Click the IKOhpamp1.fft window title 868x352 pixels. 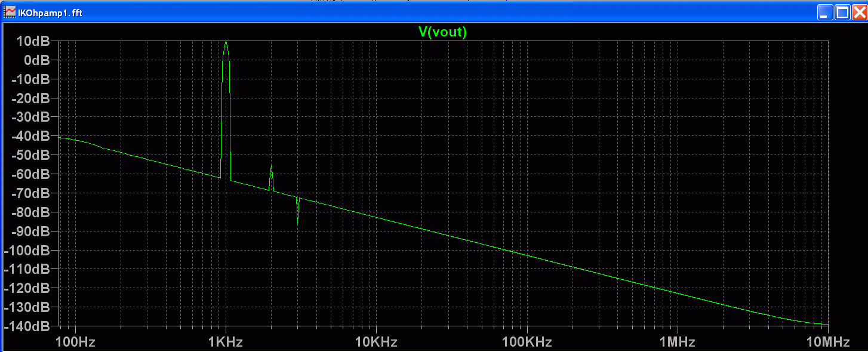click(x=50, y=13)
